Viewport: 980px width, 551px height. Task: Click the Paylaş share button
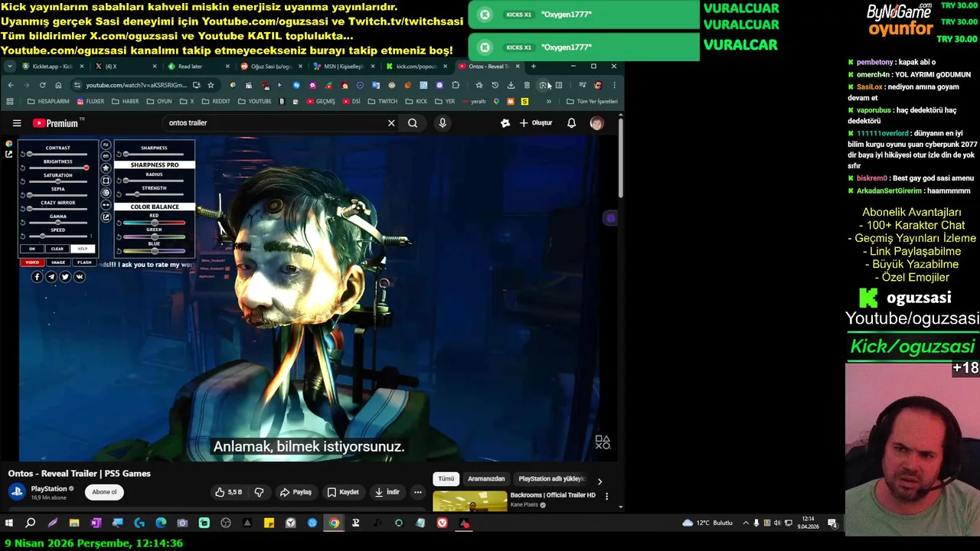click(x=296, y=492)
